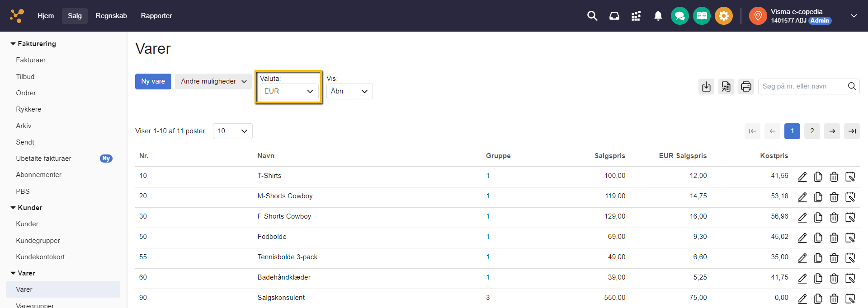
Task: Open the notifications bell
Action: [x=658, y=16]
